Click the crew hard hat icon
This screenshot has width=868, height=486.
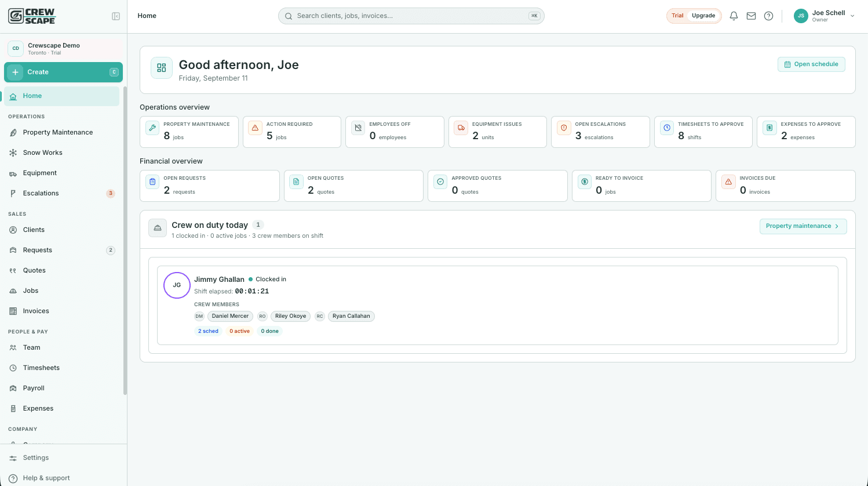tap(157, 229)
